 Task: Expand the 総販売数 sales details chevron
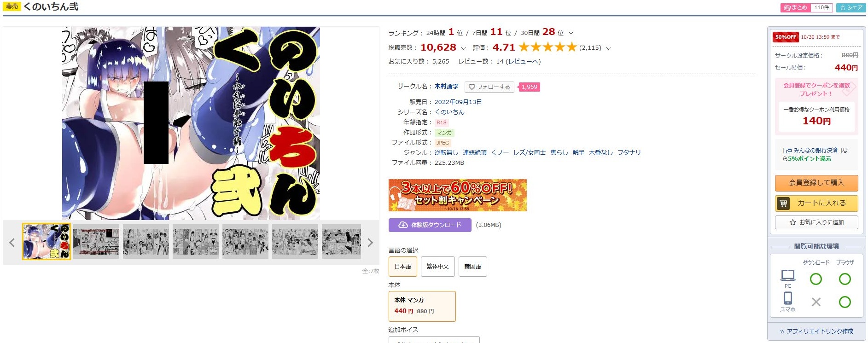pos(463,48)
